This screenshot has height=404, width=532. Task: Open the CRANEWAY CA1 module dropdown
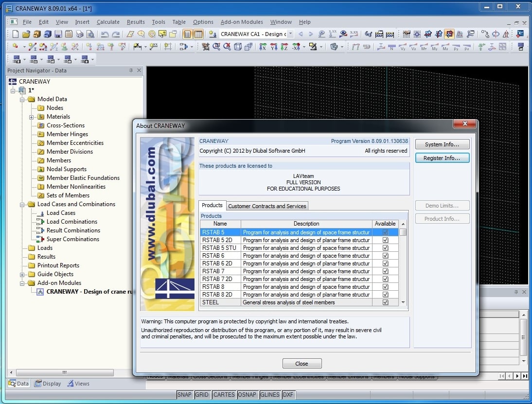pyautogui.click(x=290, y=34)
